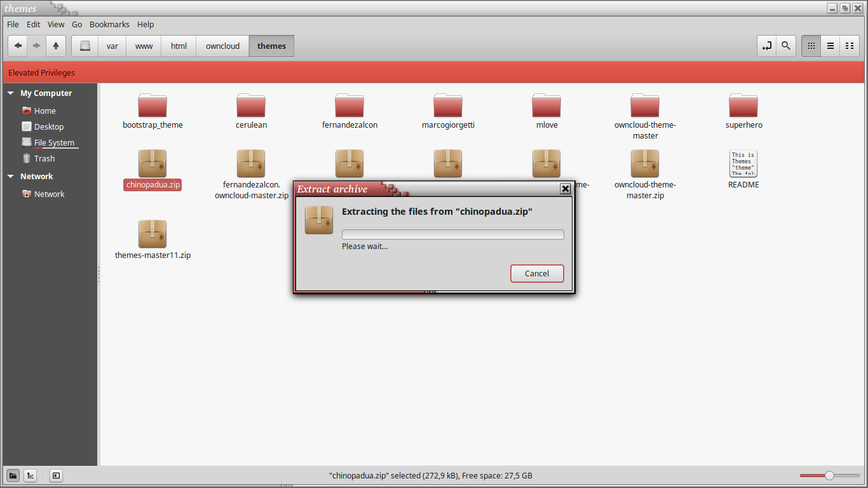Toggle the location entry button
The width and height of the screenshot is (868, 488).
pyautogui.click(x=767, y=46)
